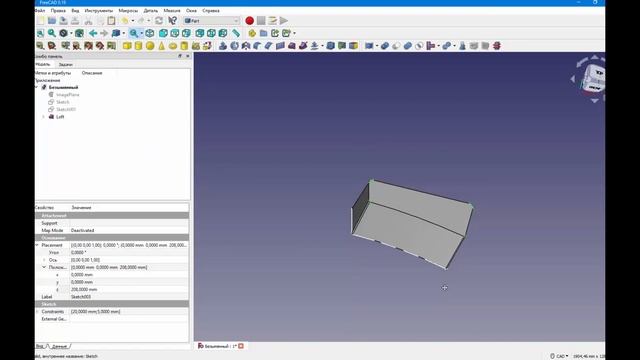Click the Label value Sketch003

pyautogui.click(x=129, y=297)
